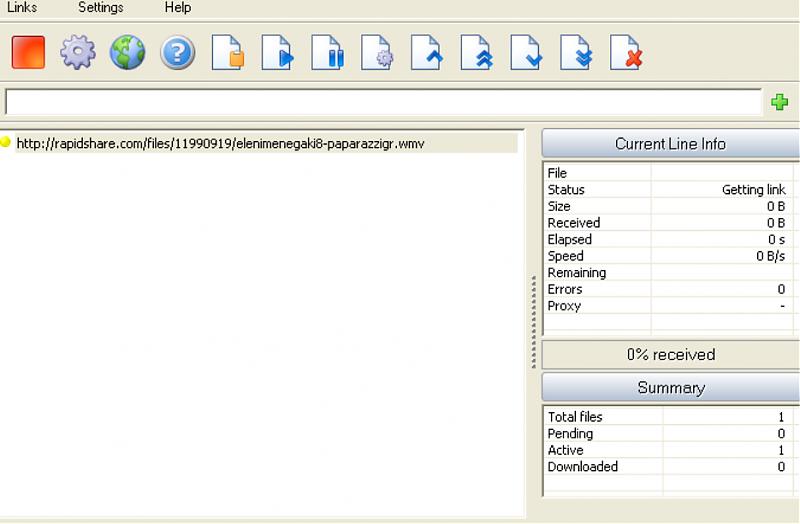The width and height of the screenshot is (800, 524).
Task: Move link to top with double up-arrow icon
Action: [477, 52]
